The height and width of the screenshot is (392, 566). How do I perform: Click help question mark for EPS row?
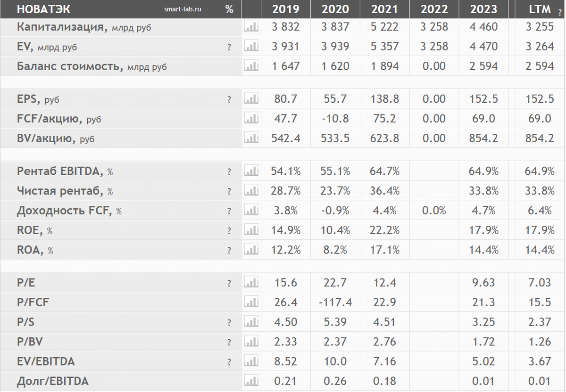click(x=229, y=100)
